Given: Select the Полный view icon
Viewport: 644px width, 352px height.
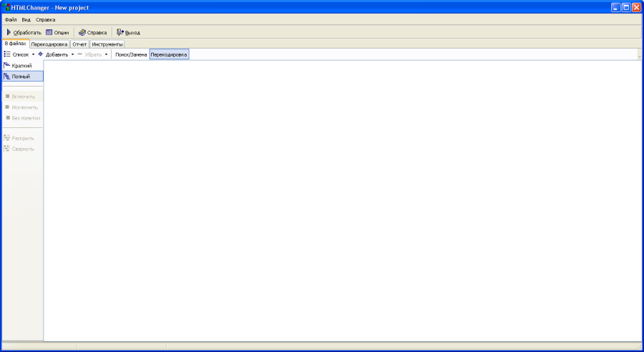Looking at the screenshot, I should [x=6, y=76].
